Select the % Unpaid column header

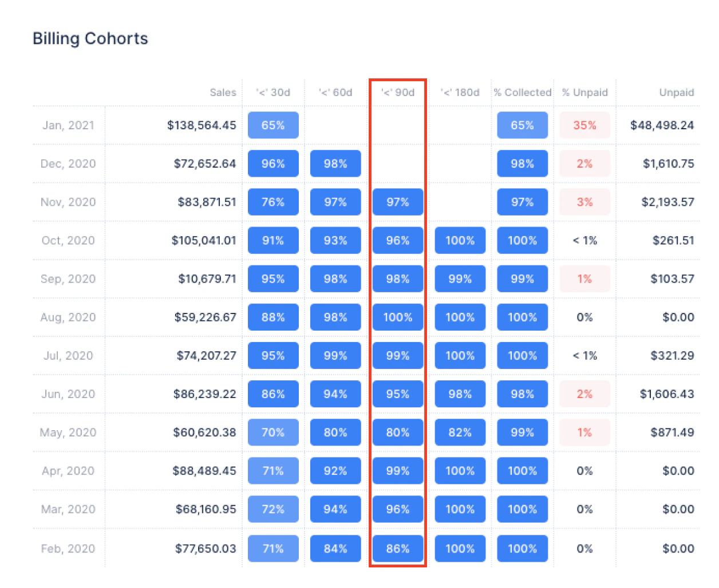[x=584, y=93]
